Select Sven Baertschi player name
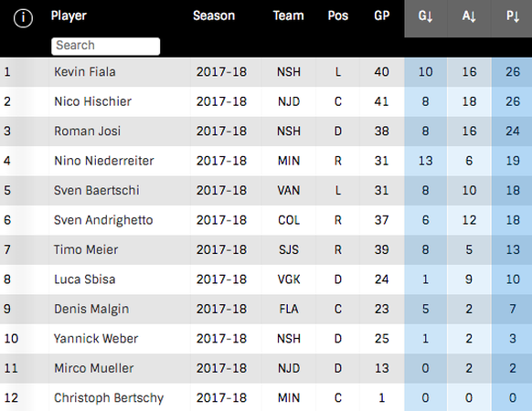 (96, 190)
